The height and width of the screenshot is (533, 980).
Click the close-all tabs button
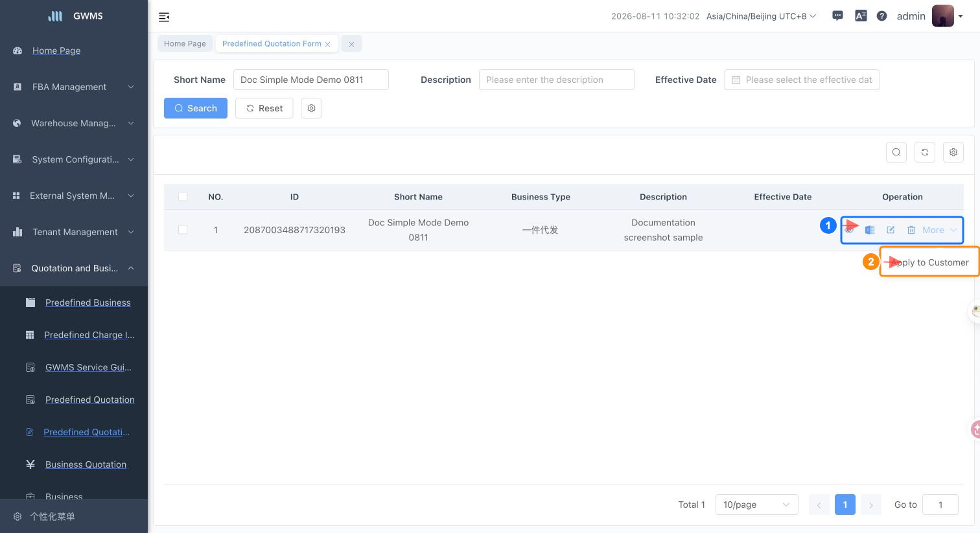coord(351,44)
